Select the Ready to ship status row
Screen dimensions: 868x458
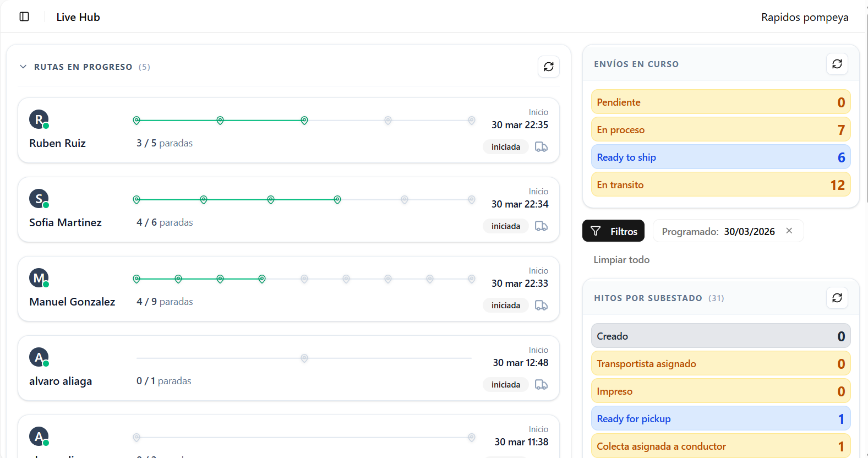[720, 157]
